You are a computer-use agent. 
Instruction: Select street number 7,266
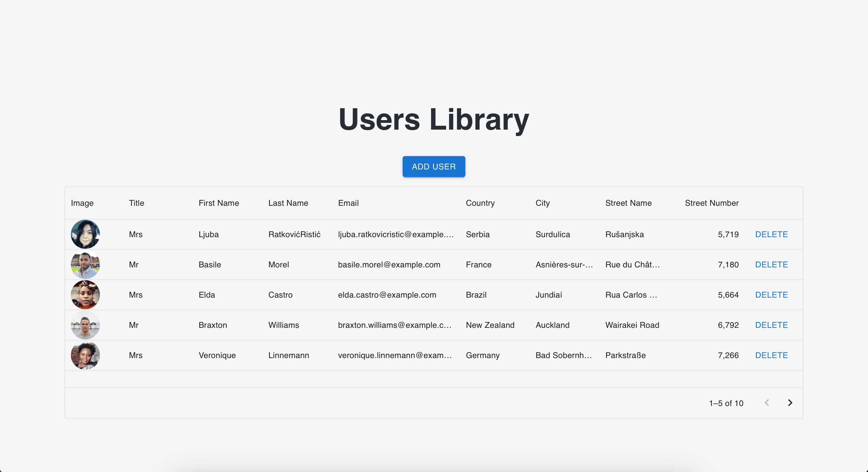pos(728,355)
